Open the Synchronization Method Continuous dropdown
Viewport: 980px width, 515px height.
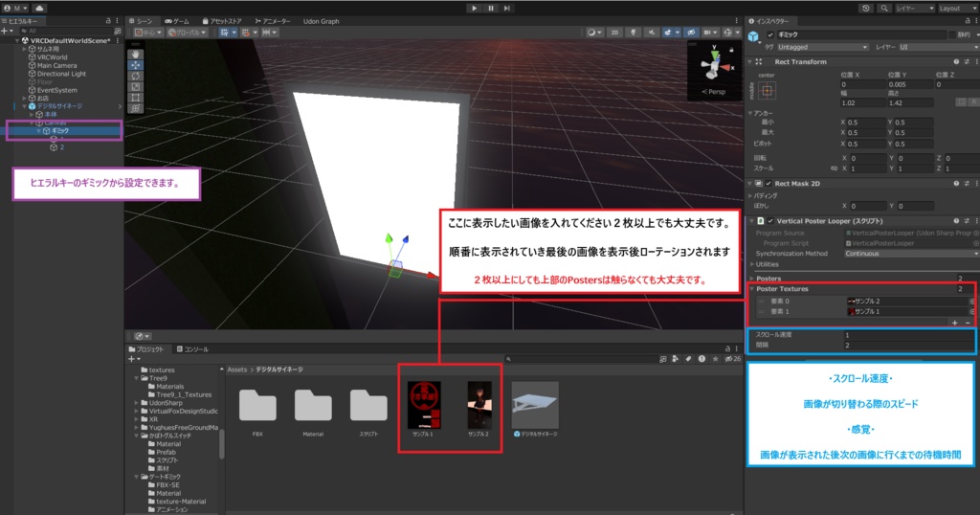point(911,254)
